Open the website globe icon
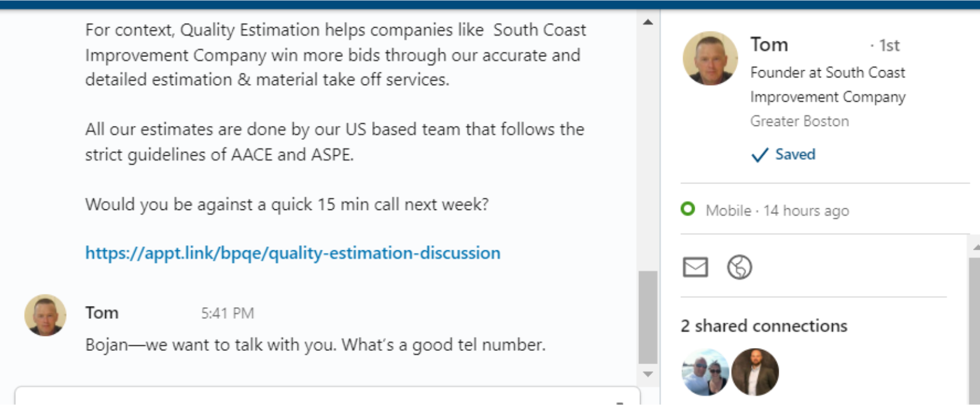 (740, 268)
